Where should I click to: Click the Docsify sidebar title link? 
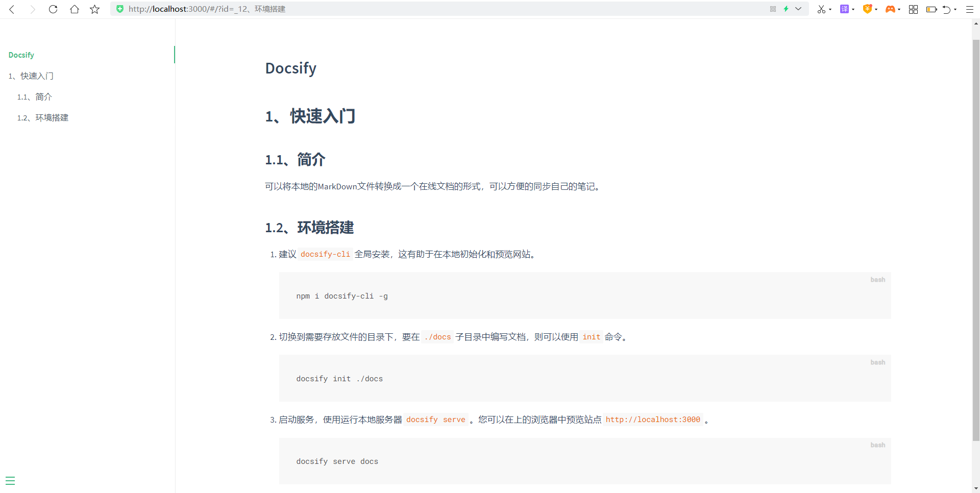coord(21,55)
